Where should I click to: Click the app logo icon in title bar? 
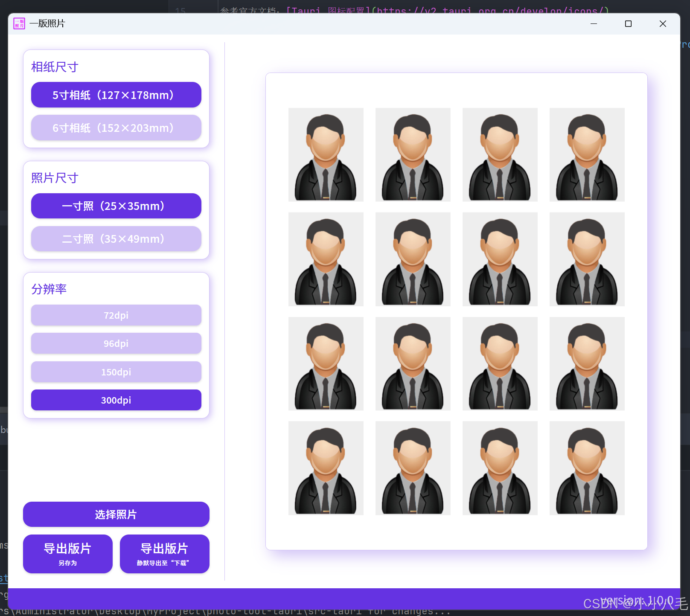click(x=19, y=23)
